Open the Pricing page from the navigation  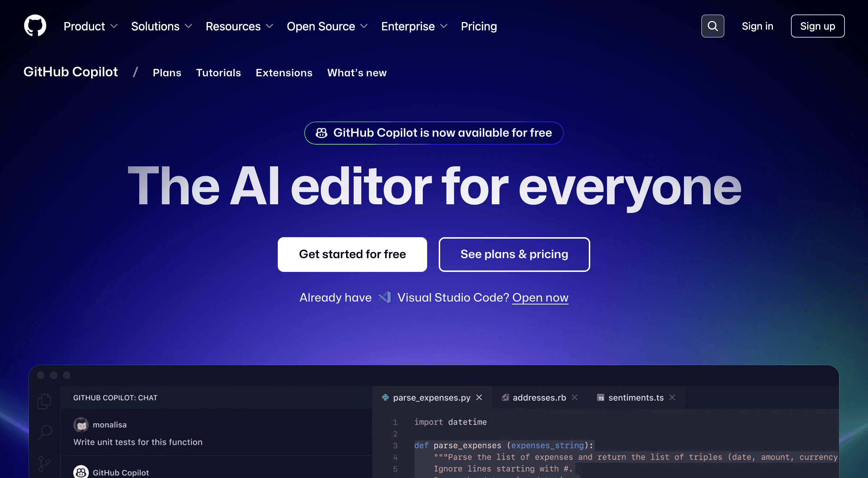click(478, 26)
